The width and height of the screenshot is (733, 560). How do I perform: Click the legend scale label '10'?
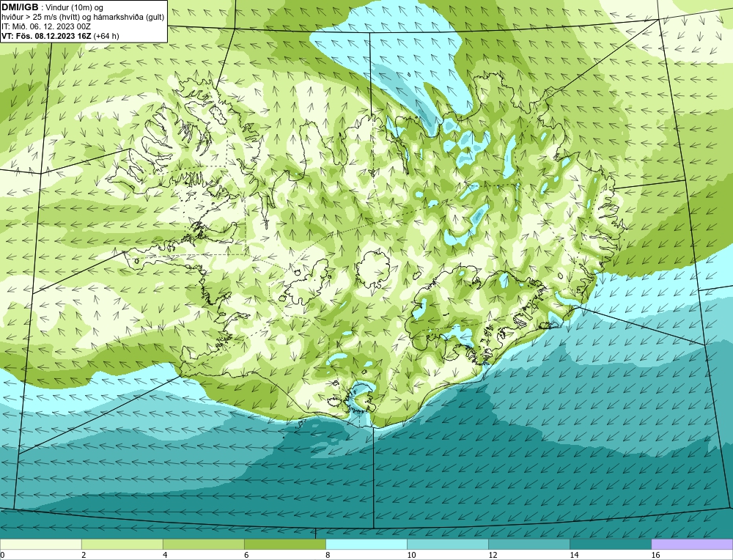point(411,555)
